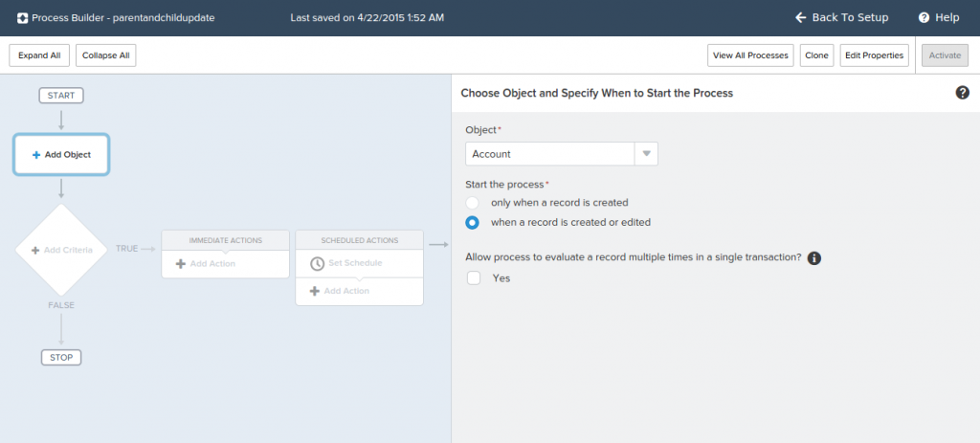Click the 'Last saved on 4/22/2015 1:52 AM' text

point(367,18)
